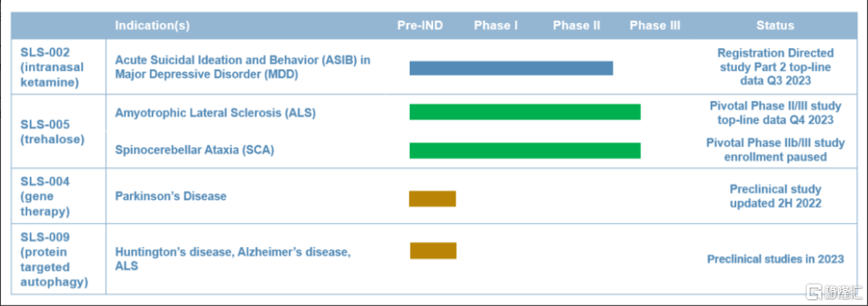The image size is (868, 306).
Task: Click the watermark logo at bottom right
Action: (x=834, y=292)
